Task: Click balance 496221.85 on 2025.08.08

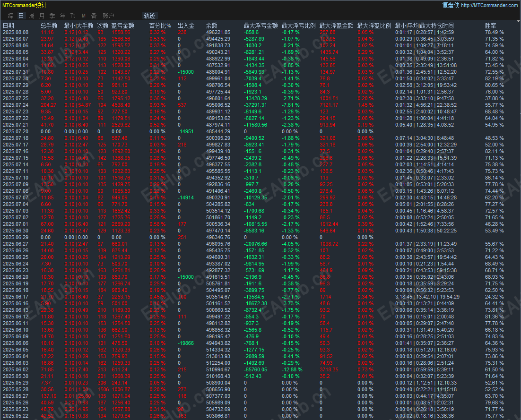Action: [218, 32]
